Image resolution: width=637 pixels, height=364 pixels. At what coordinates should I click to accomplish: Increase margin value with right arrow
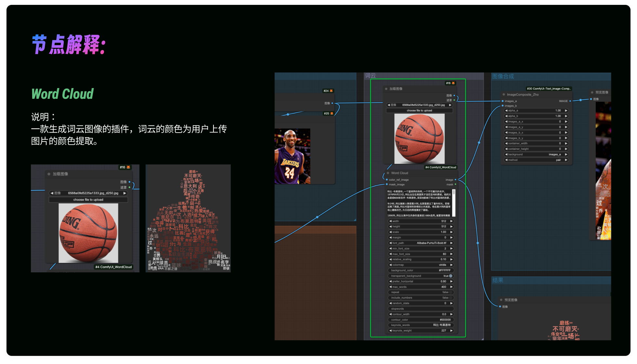click(x=451, y=238)
